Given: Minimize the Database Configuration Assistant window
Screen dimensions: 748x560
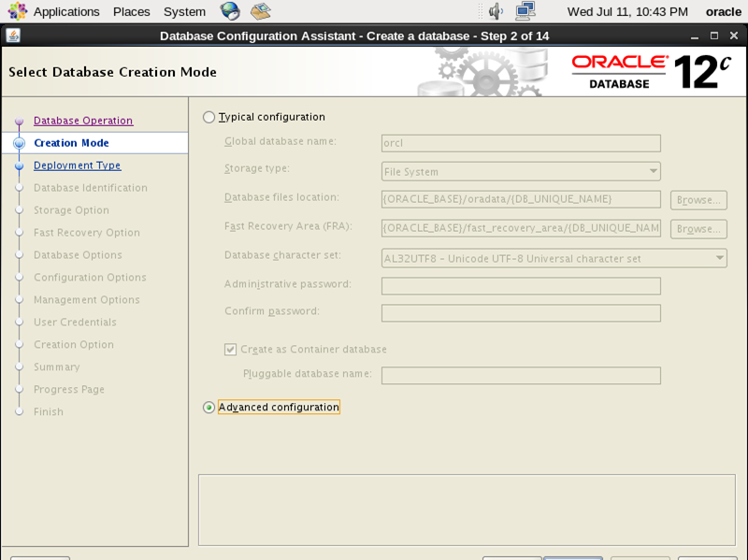Looking at the screenshot, I should point(695,36).
